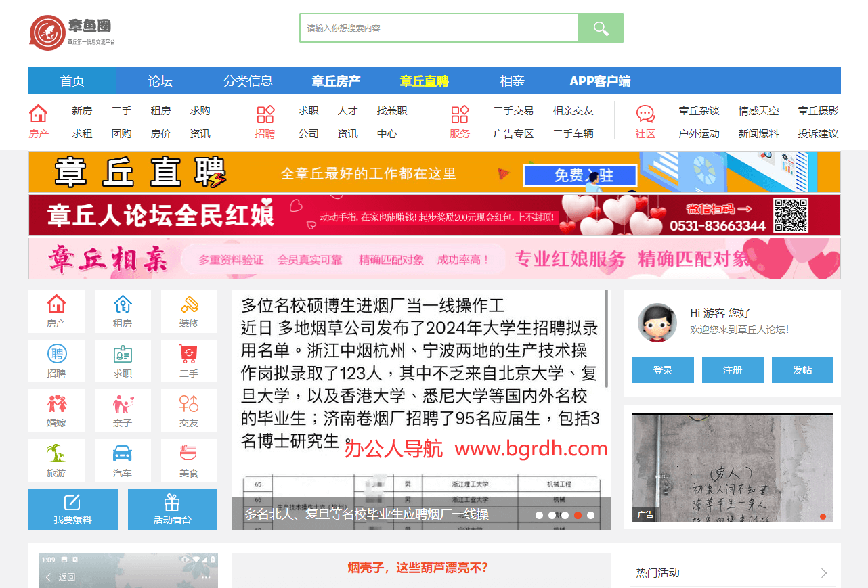Open the 章丘杂谈 link
This screenshot has width=868, height=588.
pos(699,111)
